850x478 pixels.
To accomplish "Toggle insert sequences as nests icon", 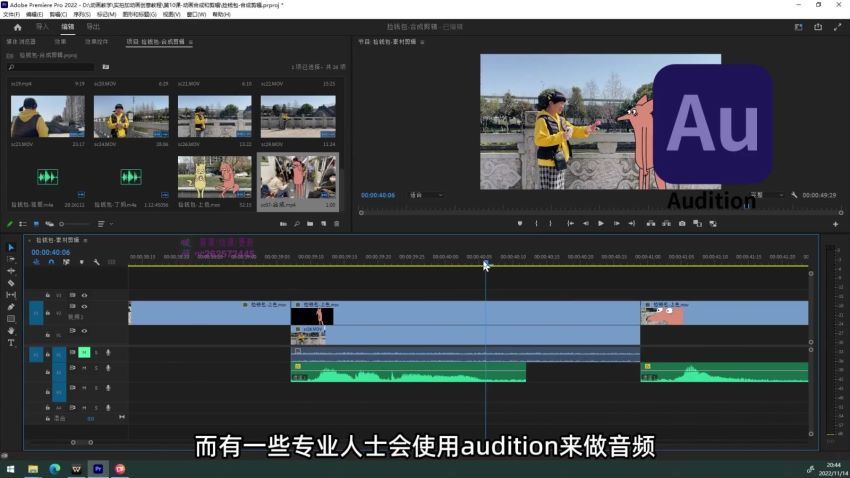I will (x=36, y=262).
